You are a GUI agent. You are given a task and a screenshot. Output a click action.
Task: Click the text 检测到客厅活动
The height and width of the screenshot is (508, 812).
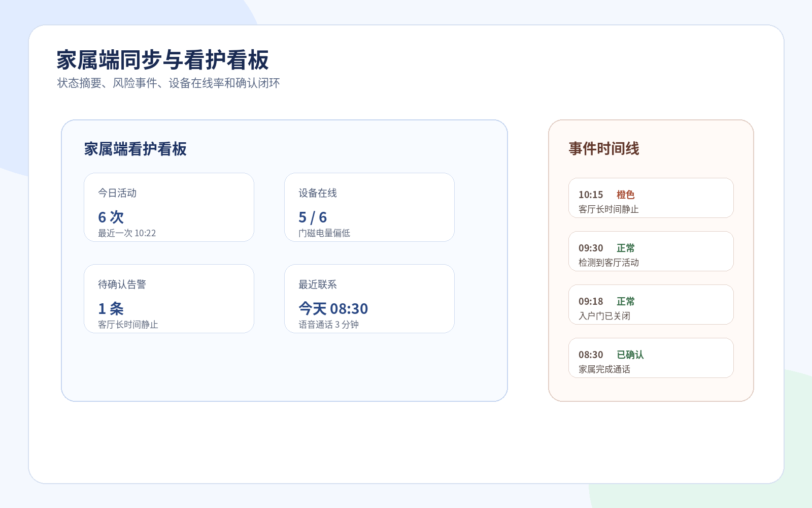[x=608, y=262]
